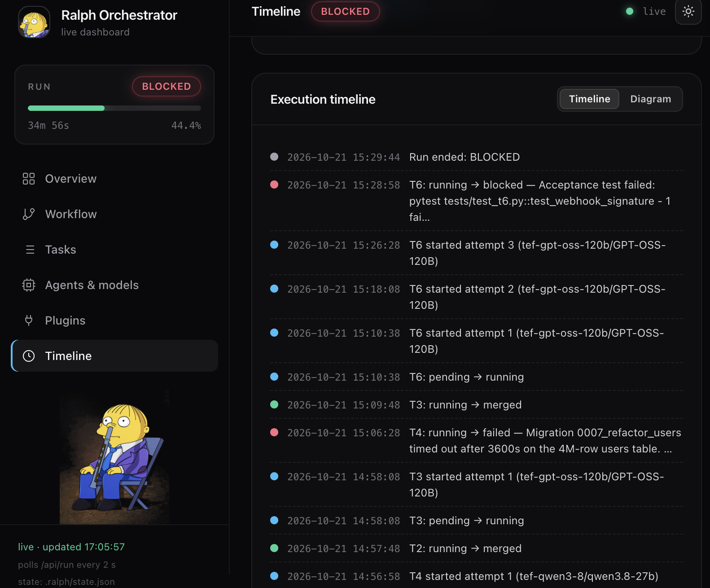This screenshot has height=588, width=710.
Task: Open the Tasks page
Action: pyautogui.click(x=114, y=250)
